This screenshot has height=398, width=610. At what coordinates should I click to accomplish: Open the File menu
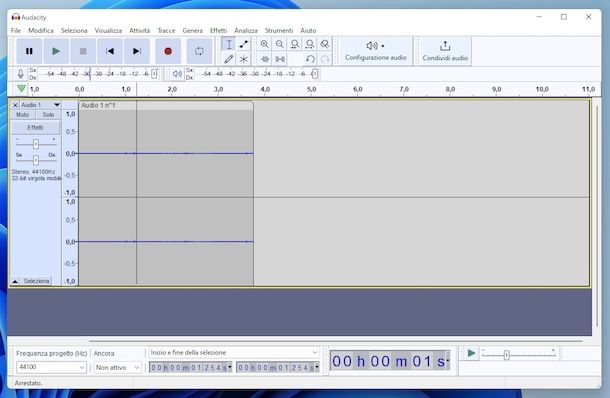[x=16, y=30]
